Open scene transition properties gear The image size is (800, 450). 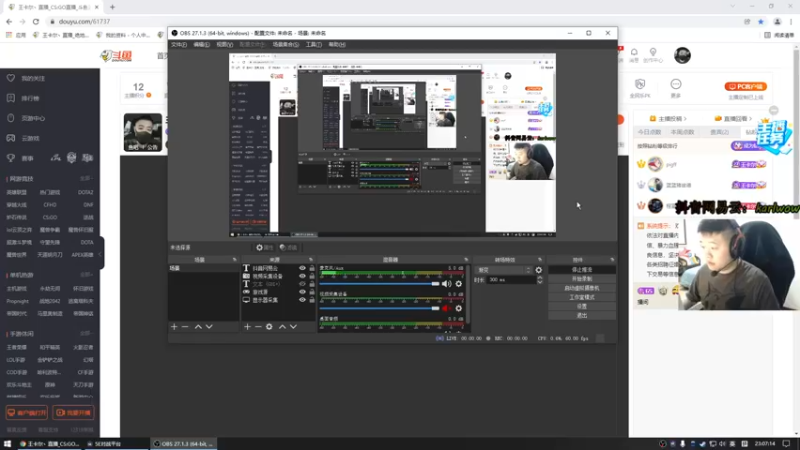(539, 270)
